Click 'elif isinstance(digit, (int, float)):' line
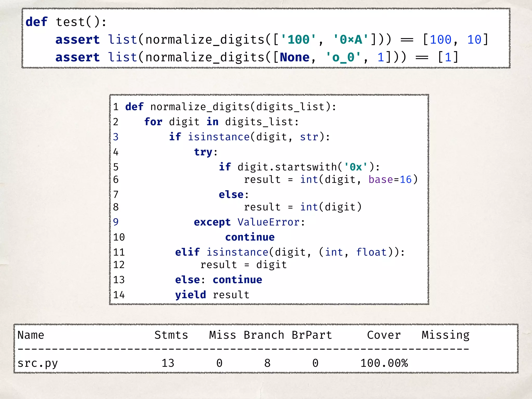 pos(290,252)
